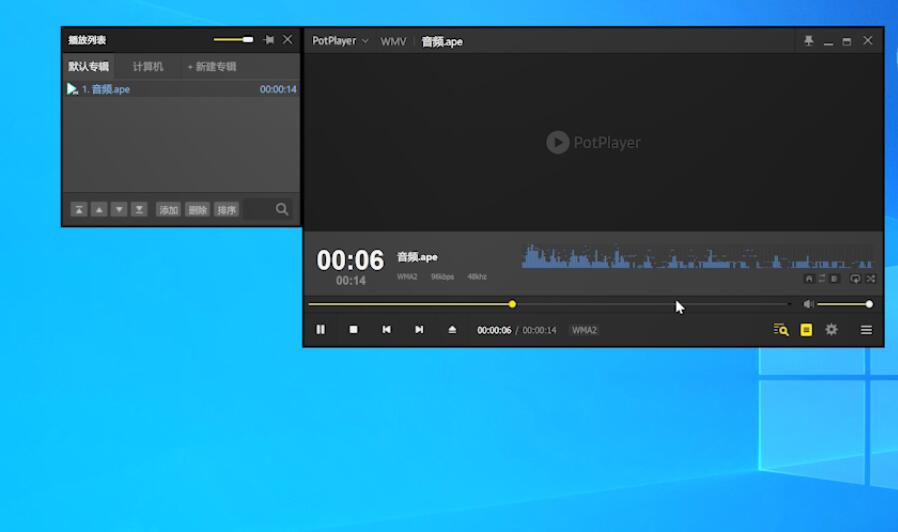898x532 pixels.
Task: Skip to the previous track
Action: click(387, 329)
